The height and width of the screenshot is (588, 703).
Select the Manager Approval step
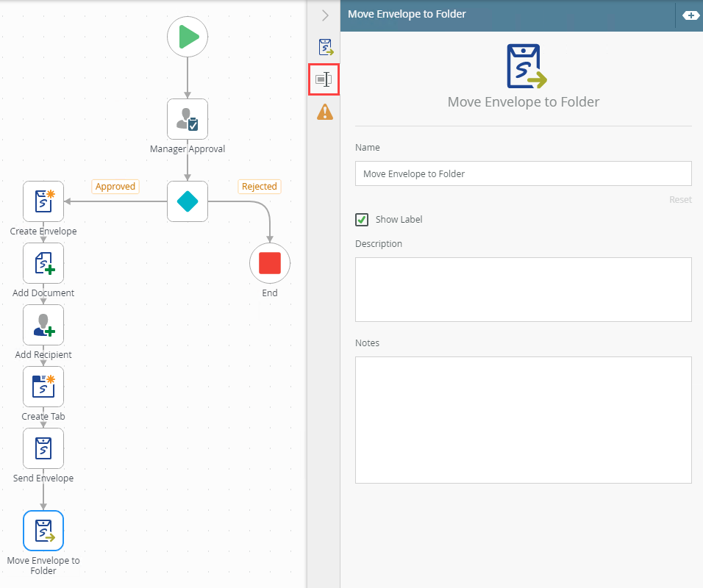pyautogui.click(x=188, y=119)
